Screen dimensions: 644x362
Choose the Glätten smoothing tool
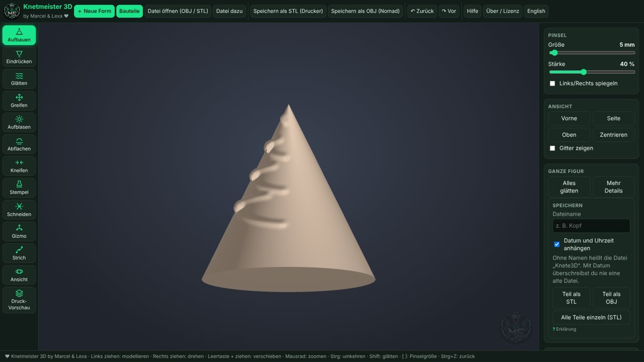point(19,79)
